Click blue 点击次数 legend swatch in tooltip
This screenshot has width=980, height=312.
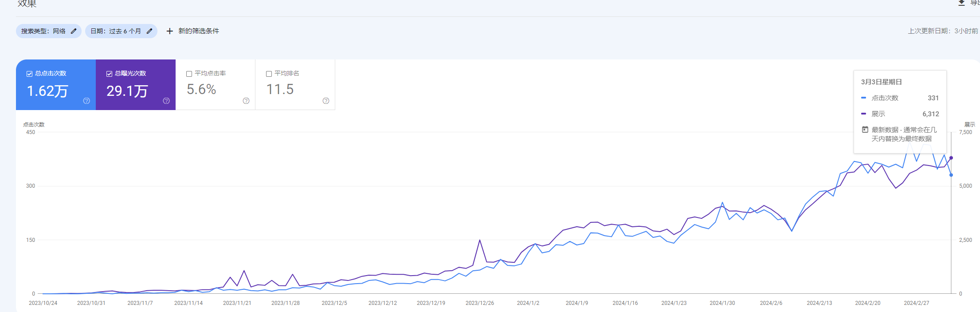point(863,98)
